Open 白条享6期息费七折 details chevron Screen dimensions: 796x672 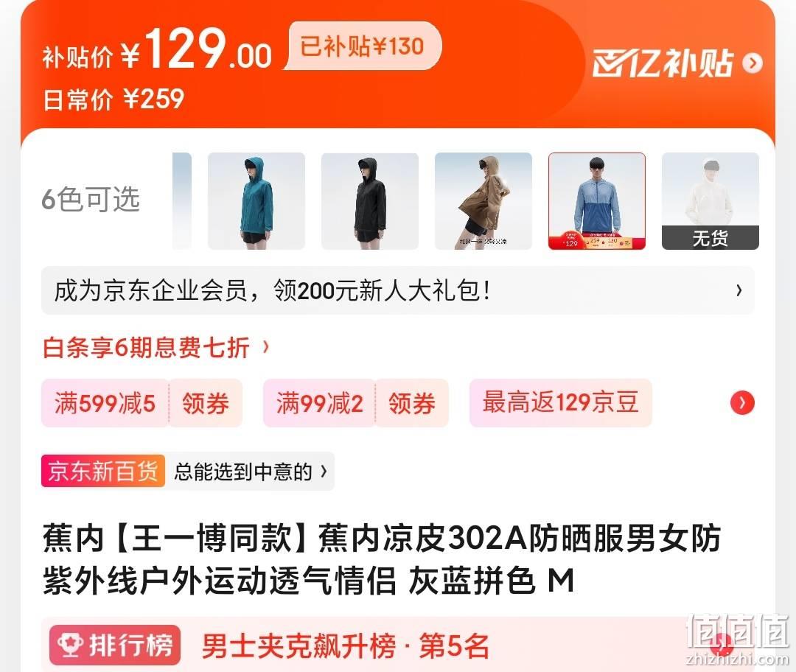(x=265, y=347)
